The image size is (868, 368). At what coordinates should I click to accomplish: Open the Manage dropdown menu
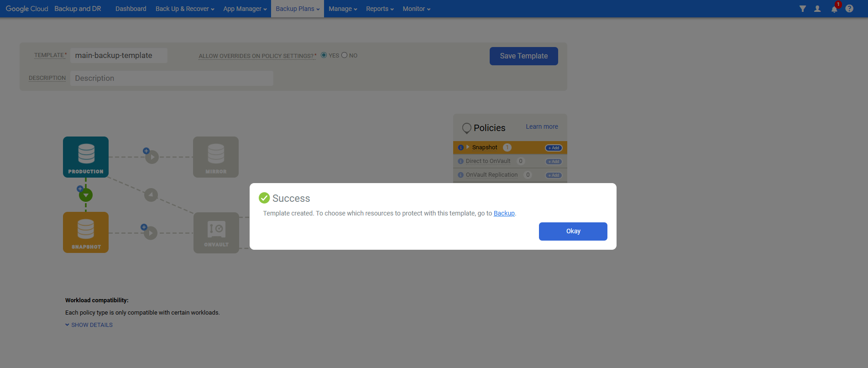343,9
